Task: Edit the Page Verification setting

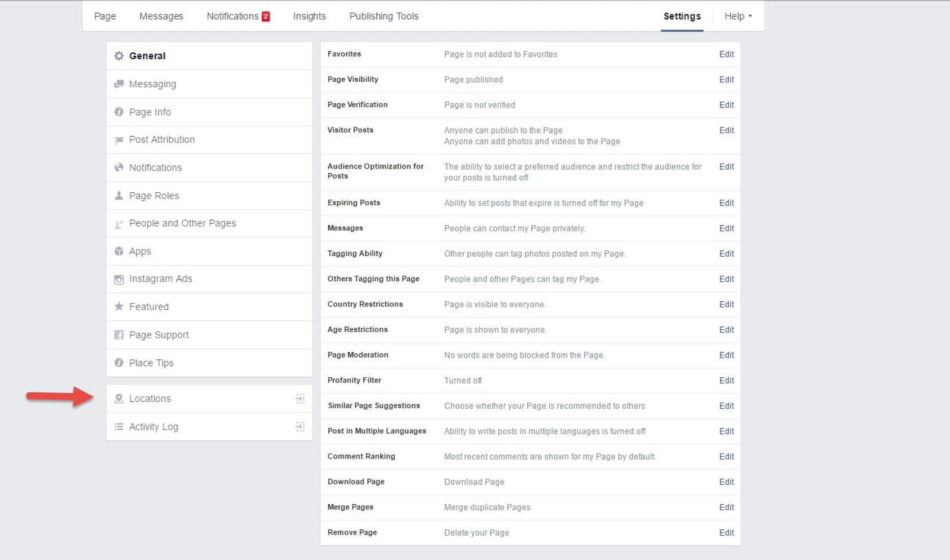Action: pos(726,105)
